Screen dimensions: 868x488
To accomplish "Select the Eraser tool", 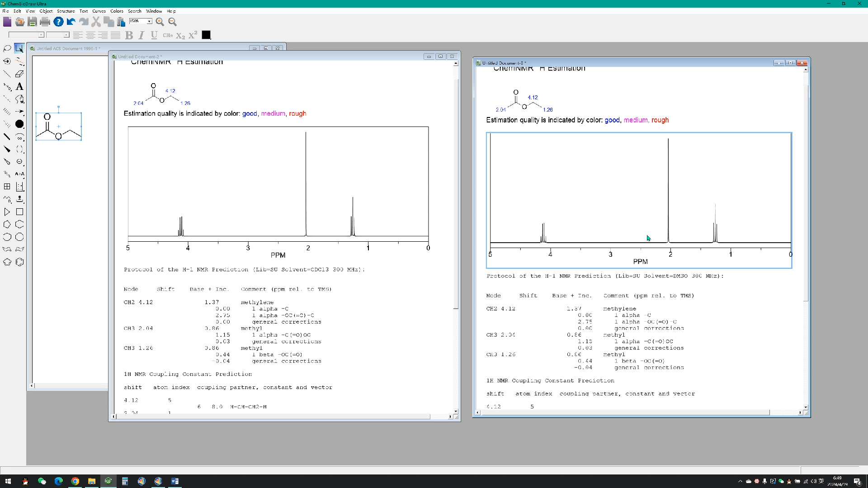I will (19, 74).
